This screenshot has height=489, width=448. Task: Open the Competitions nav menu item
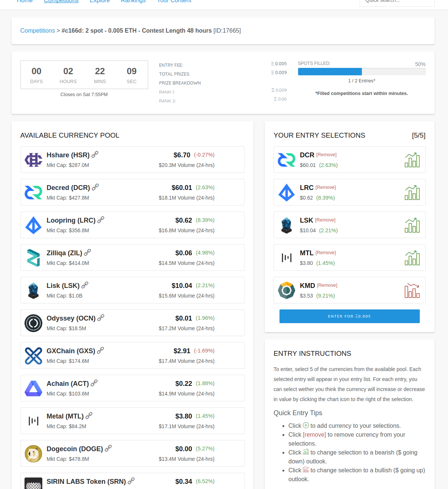tap(61, 1)
